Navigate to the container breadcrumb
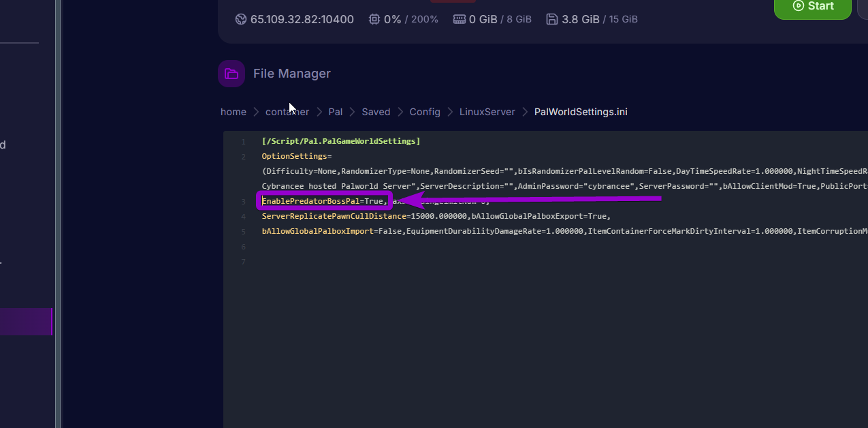Screen dimensions: 868x428 tap(287, 112)
